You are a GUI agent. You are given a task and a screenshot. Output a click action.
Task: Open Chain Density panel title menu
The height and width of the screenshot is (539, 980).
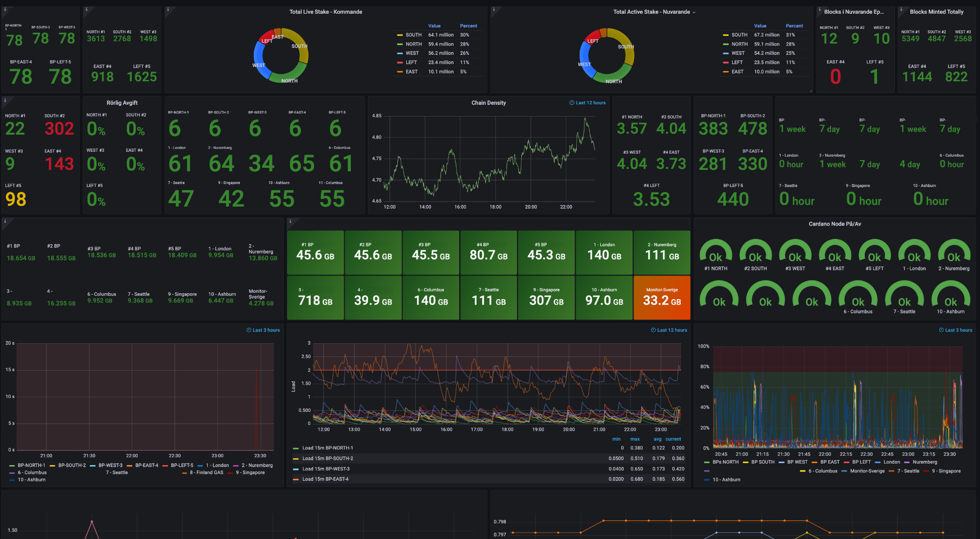pyautogui.click(x=488, y=103)
